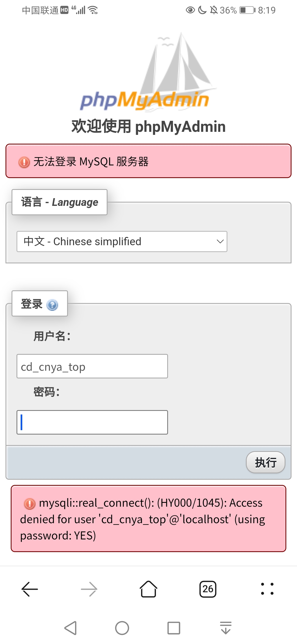This screenshot has height=644, width=297.
Task: Tap the pull-down arrow in navigation bar
Action: tap(226, 628)
